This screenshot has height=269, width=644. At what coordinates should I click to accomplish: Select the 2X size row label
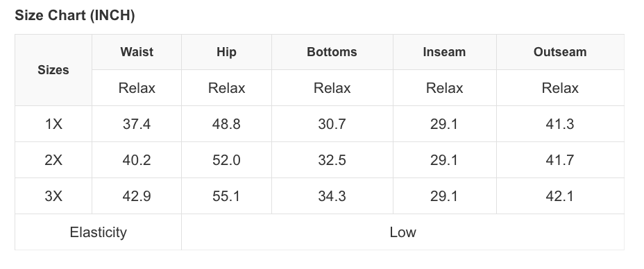pos(53,160)
